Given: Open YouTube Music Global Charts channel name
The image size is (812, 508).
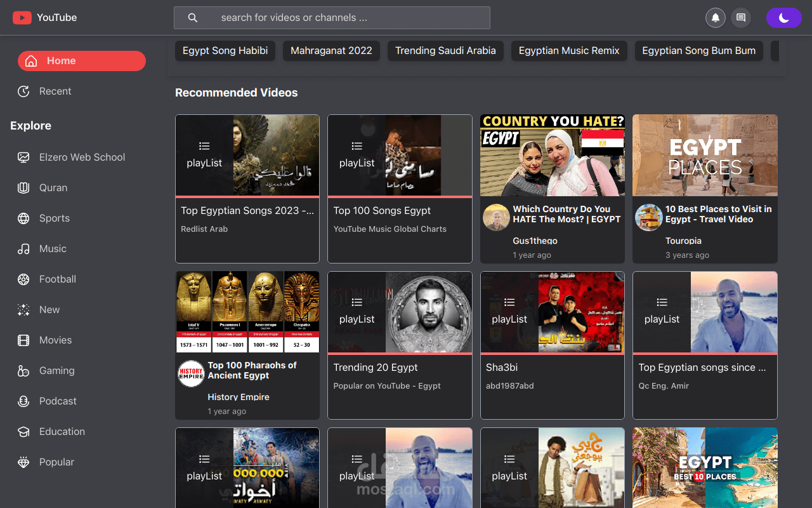Looking at the screenshot, I should (390, 229).
